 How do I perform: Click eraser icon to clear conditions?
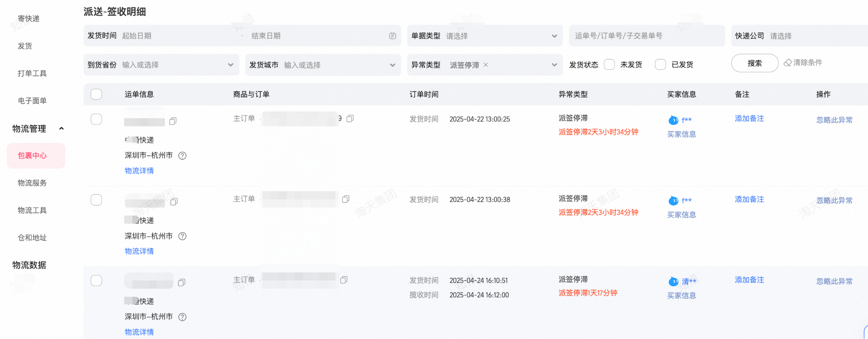788,63
